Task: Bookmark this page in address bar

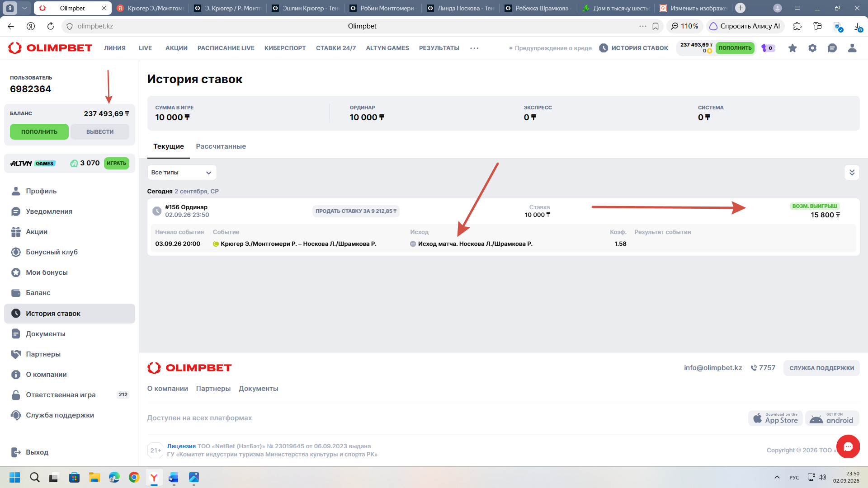Action: tap(656, 26)
